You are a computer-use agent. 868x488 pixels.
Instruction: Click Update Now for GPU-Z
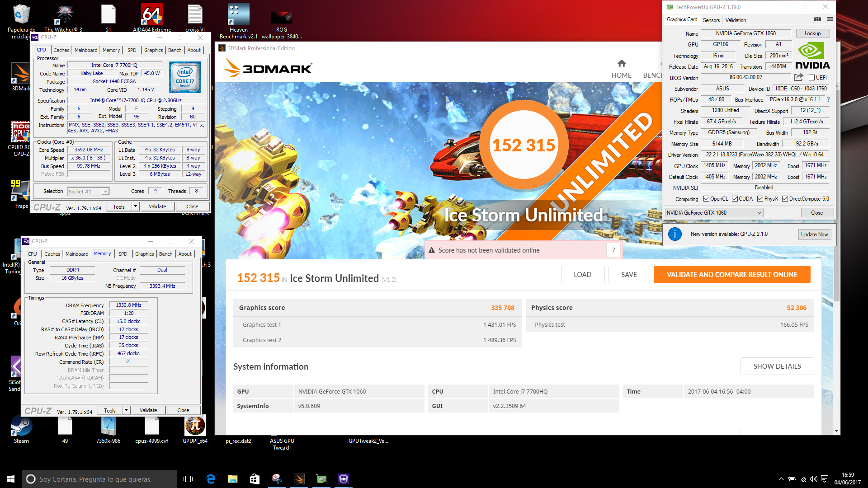814,235
